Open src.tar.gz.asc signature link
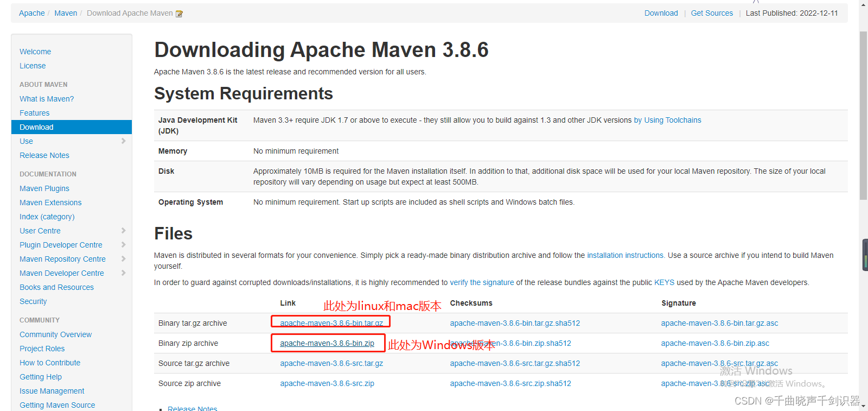The height and width of the screenshot is (411, 868). 719,363
